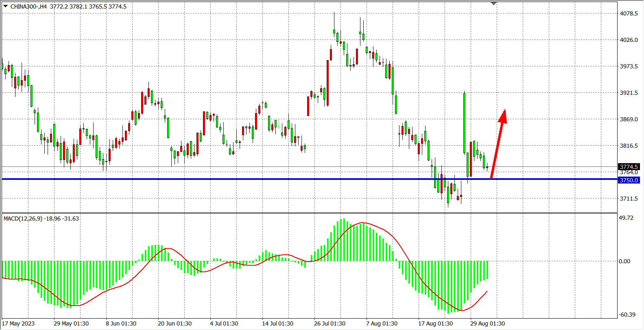The height and width of the screenshot is (330, 644).
Task: Click the 49.72 MACD scale value
Action: tap(626, 218)
